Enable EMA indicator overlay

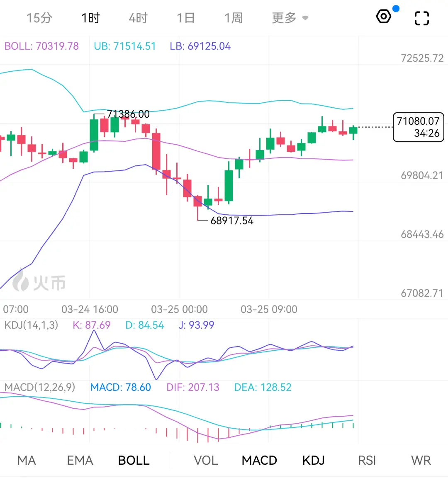coord(80,461)
